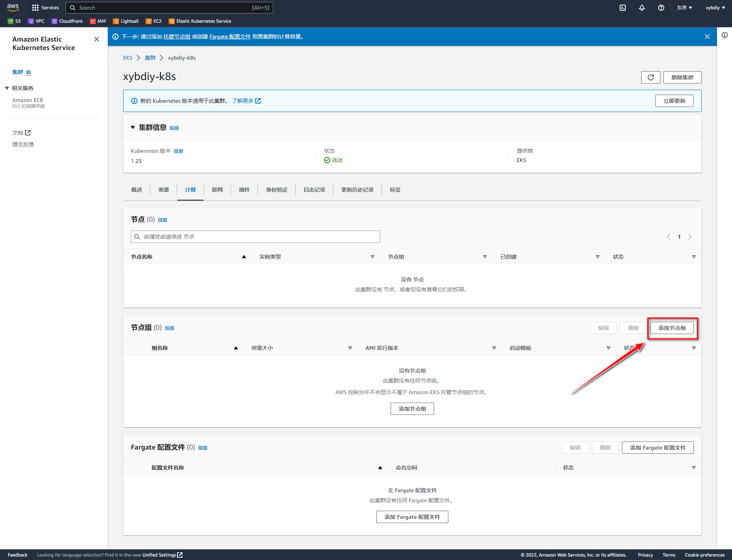Click 添加节点组 button in empty state
The width and height of the screenshot is (732, 560).
[x=412, y=409]
